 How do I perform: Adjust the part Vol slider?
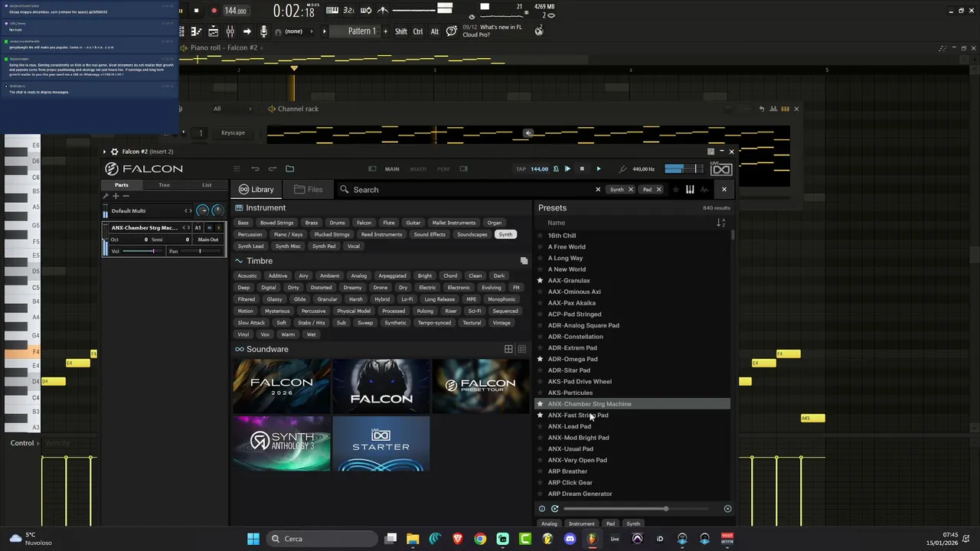142,251
